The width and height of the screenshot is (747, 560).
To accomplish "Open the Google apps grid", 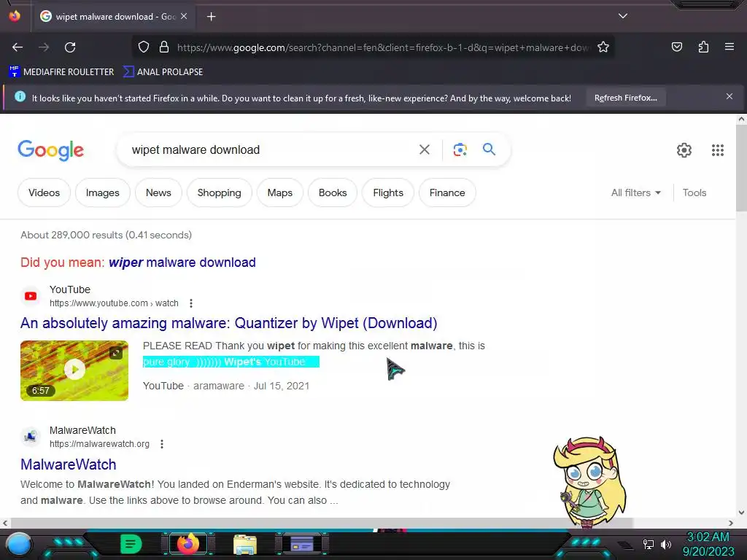I will tap(718, 150).
